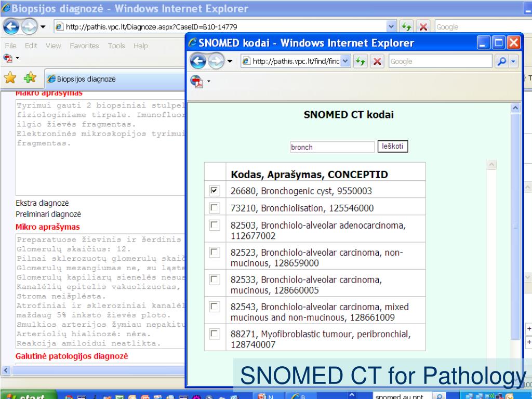Viewport: 532px width, 399px height.
Task: Click the SNOMED window vertical scrollbar thumb
Action: [x=515, y=226]
